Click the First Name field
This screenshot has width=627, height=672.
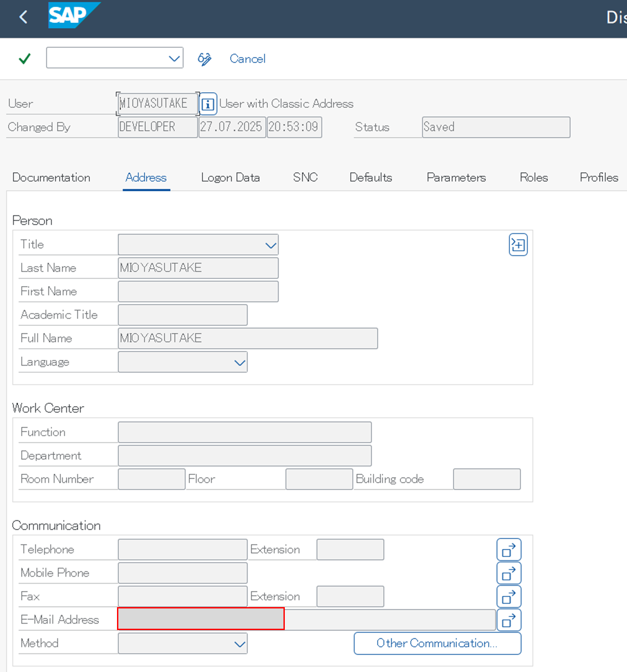point(198,291)
